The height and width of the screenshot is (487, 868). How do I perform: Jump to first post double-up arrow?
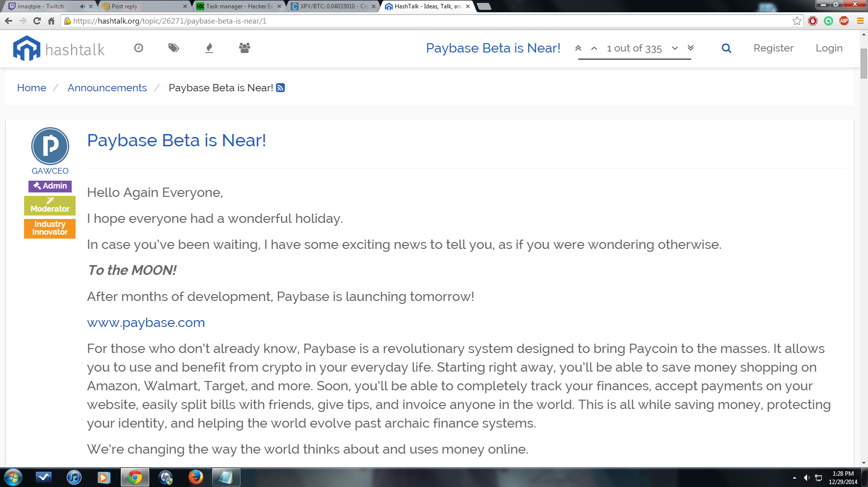coord(578,48)
